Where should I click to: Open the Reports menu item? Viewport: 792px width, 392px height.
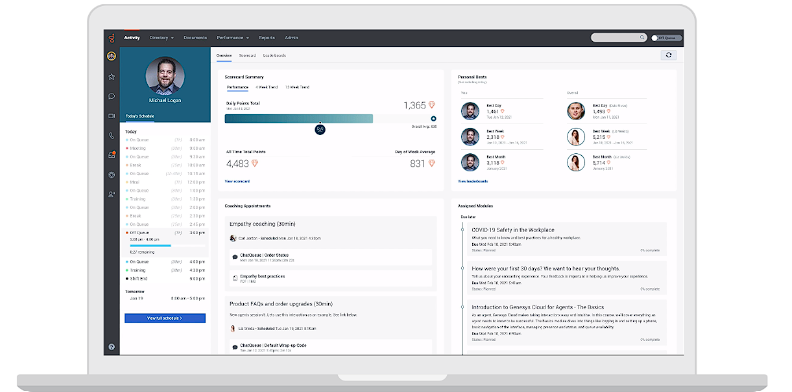pos(267,37)
